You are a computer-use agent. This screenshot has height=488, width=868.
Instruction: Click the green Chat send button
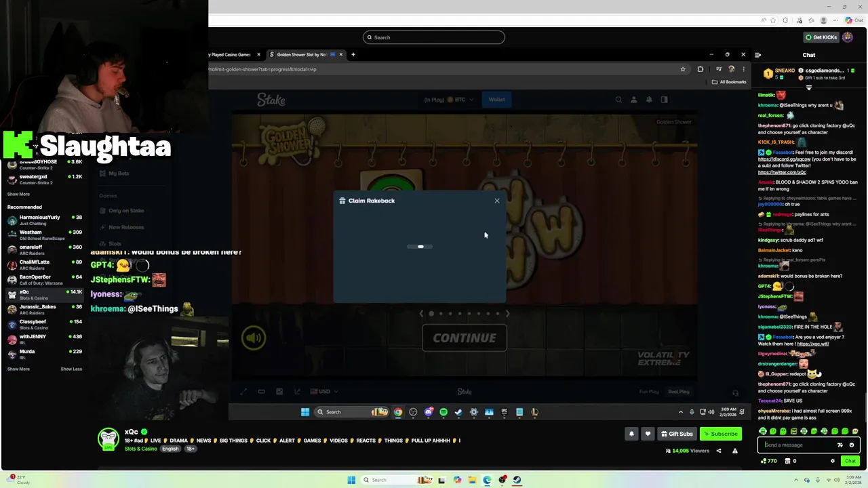pyautogui.click(x=850, y=461)
